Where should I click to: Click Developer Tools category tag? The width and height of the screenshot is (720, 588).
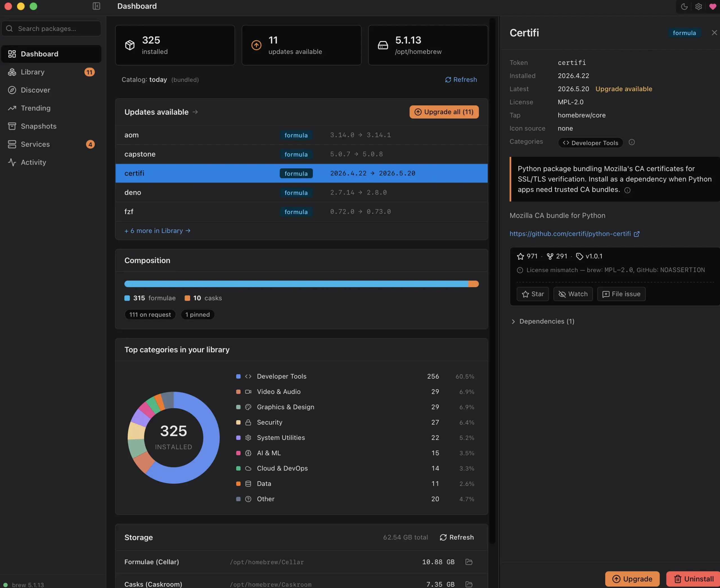pyautogui.click(x=590, y=143)
